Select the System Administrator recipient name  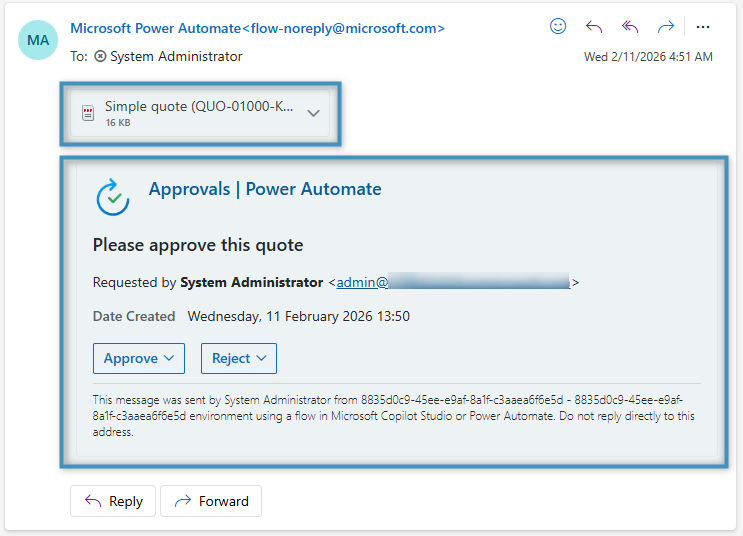click(x=176, y=57)
